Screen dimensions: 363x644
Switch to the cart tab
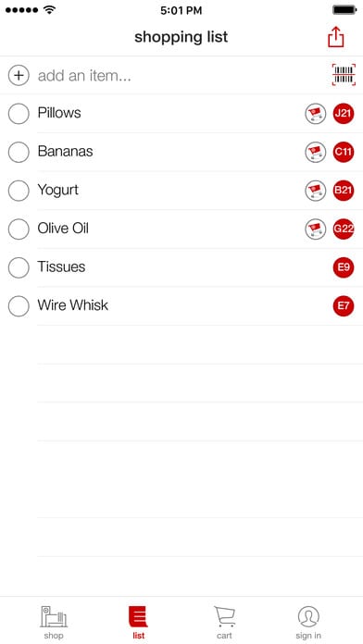coord(224,622)
